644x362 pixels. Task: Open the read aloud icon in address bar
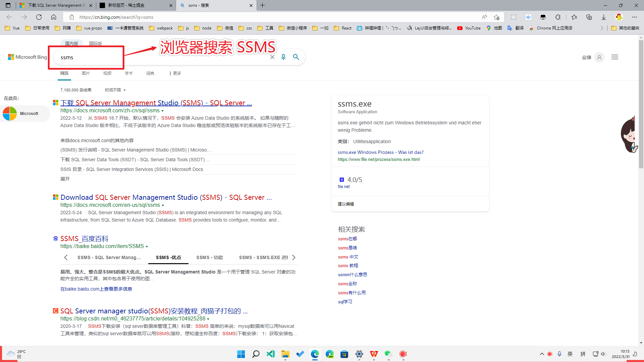click(x=484, y=17)
